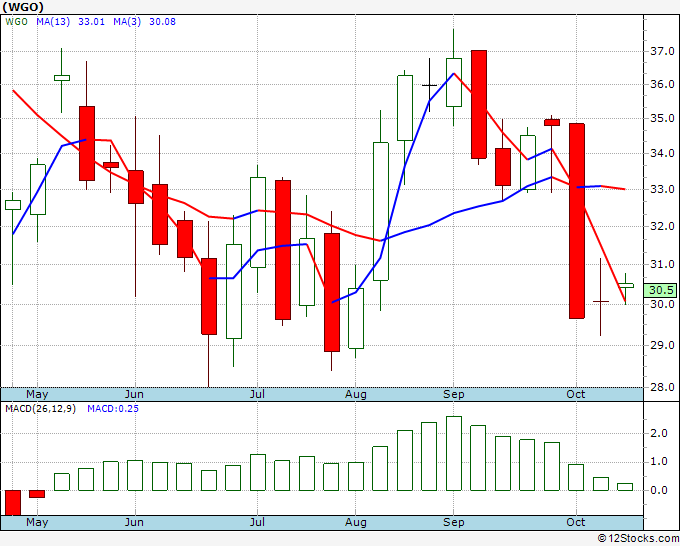This screenshot has height=546, width=680.
Task: Click May on the MACD panel axis
Action: coord(37,522)
